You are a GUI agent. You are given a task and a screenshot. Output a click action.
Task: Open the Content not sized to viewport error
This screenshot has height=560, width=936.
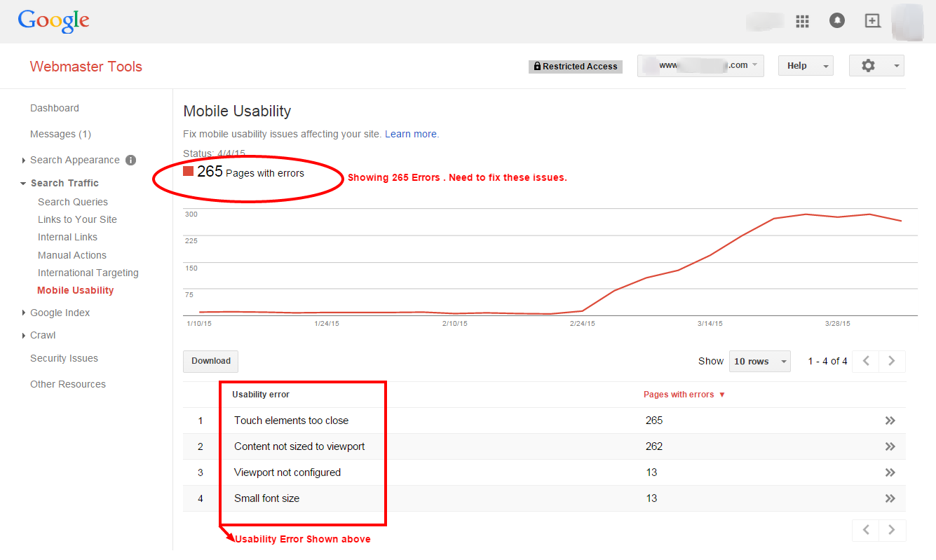coord(299,446)
